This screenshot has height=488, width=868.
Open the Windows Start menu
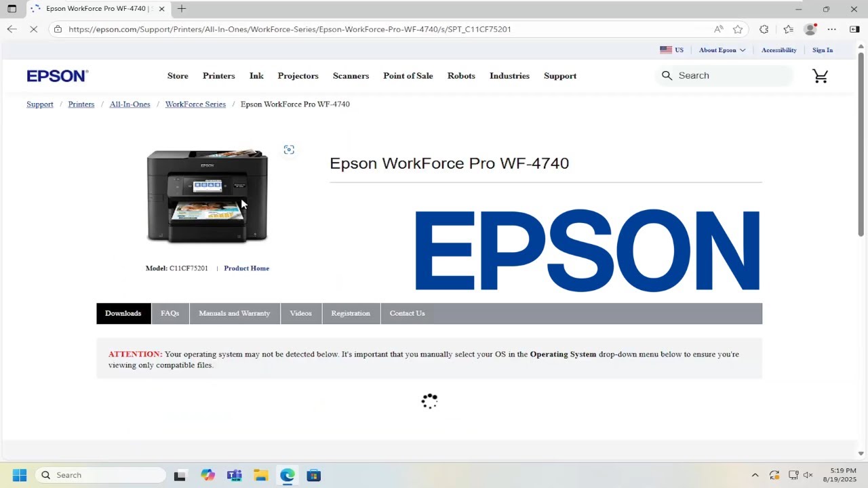click(x=19, y=475)
